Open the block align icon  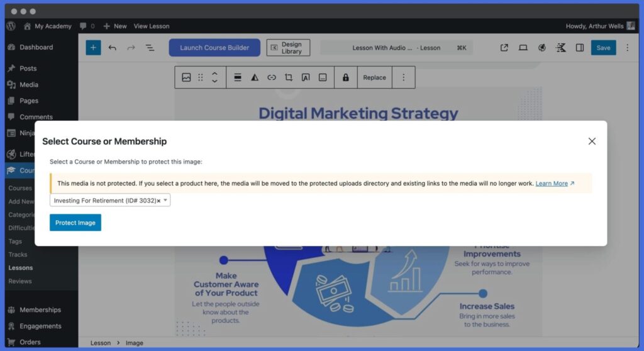[237, 77]
